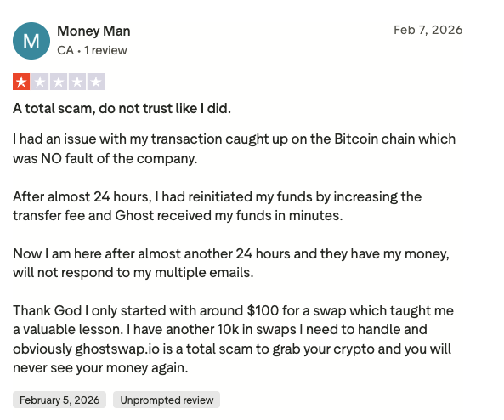The height and width of the screenshot is (420, 504).
Task: Click the fifth grey rating star
Action: pos(96,82)
